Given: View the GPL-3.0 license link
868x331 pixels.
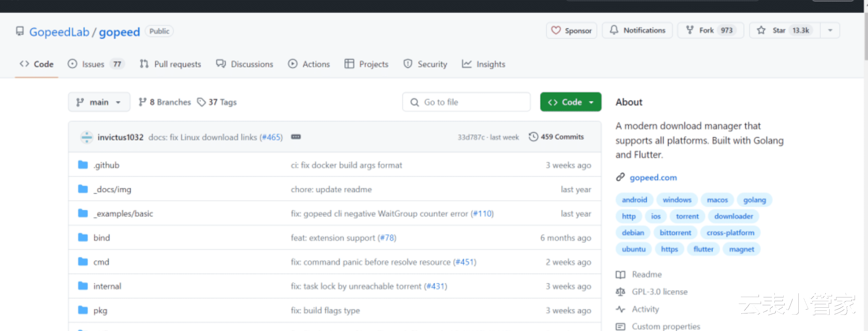Looking at the screenshot, I should coord(660,292).
